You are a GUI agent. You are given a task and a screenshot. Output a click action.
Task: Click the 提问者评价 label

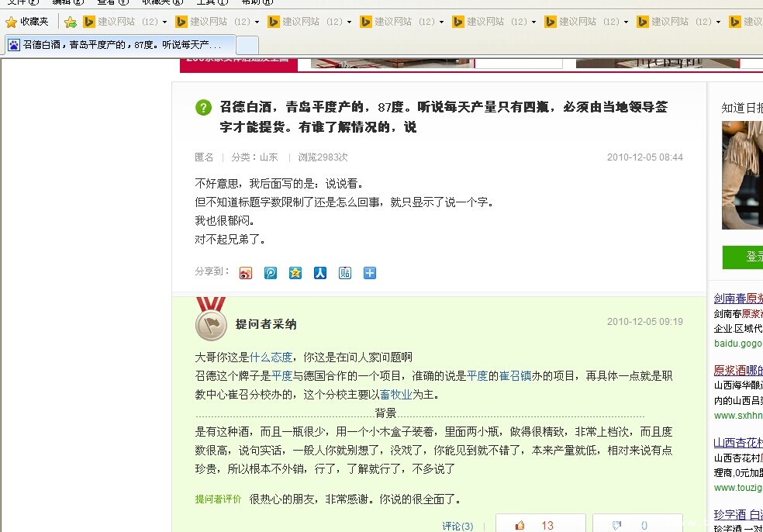click(218, 499)
